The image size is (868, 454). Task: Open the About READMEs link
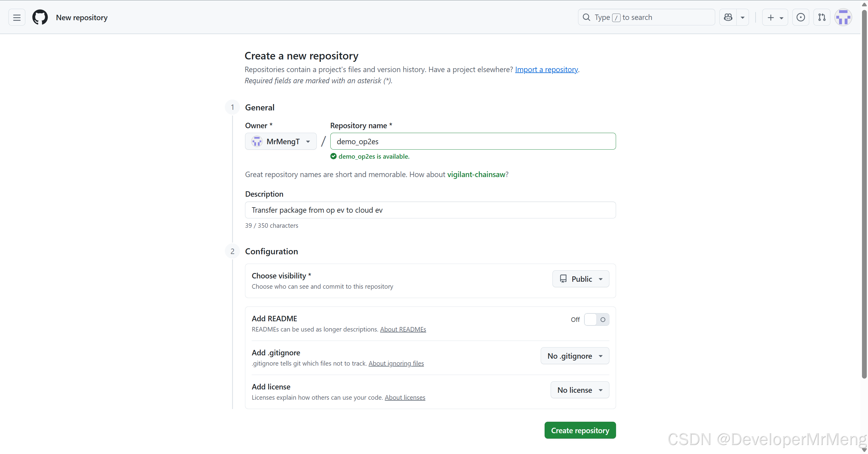coord(403,329)
